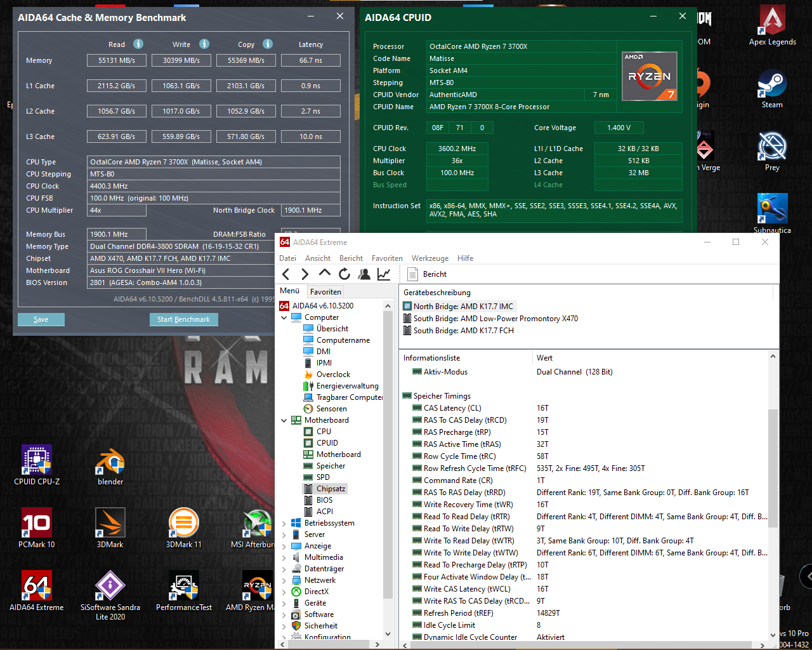Open the 3DMark 11 desktop icon
The image size is (812, 650).
(184, 528)
